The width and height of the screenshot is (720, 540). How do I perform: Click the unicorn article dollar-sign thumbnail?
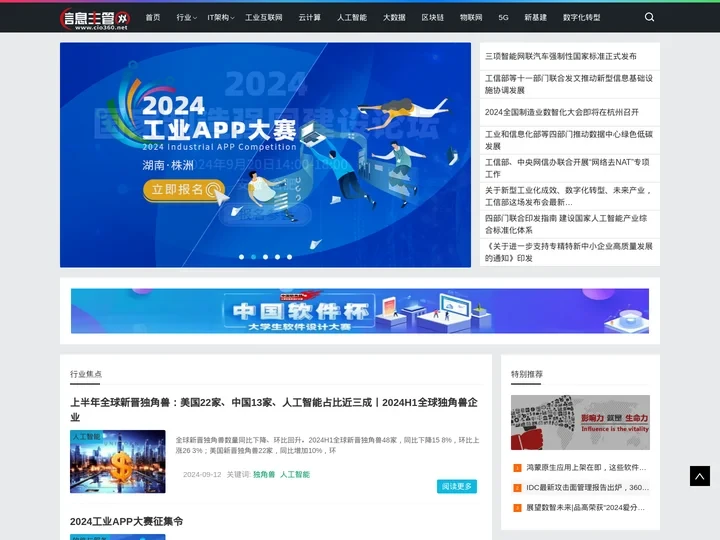tap(118, 461)
